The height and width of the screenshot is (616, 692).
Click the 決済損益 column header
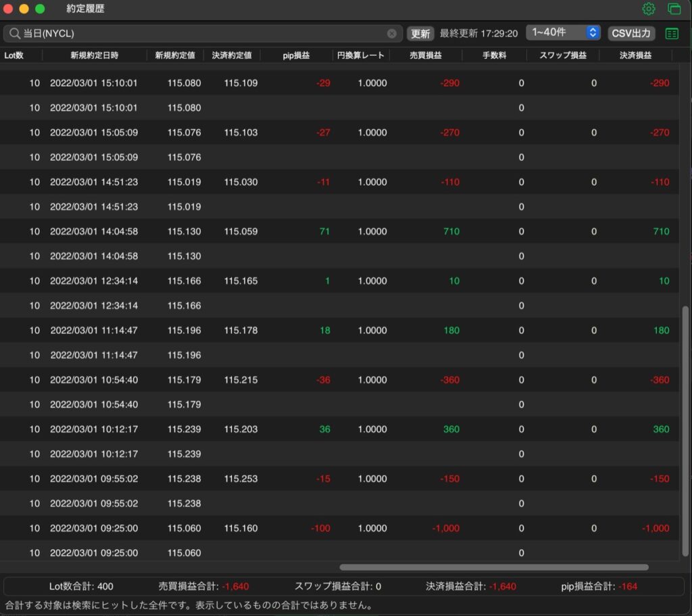635,55
